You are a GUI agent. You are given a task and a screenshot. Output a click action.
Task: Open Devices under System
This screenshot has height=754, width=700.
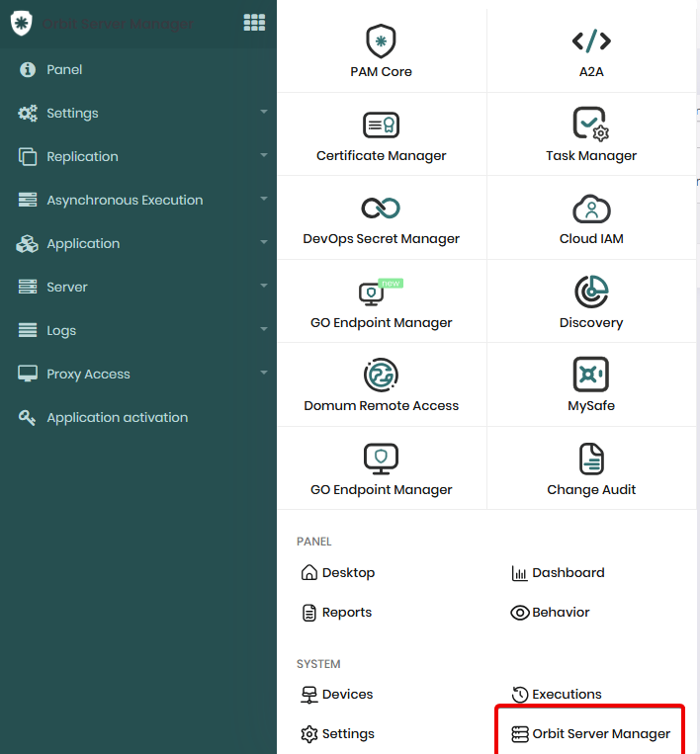[x=337, y=695]
